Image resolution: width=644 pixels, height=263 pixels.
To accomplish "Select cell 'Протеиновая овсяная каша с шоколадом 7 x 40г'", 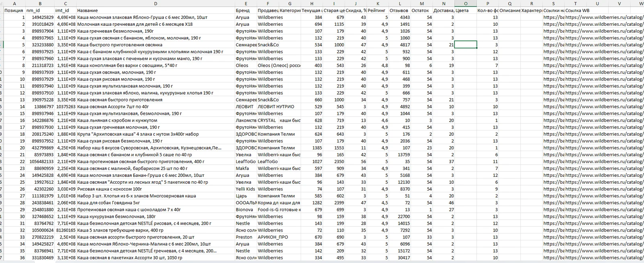I will click(156, 209).
